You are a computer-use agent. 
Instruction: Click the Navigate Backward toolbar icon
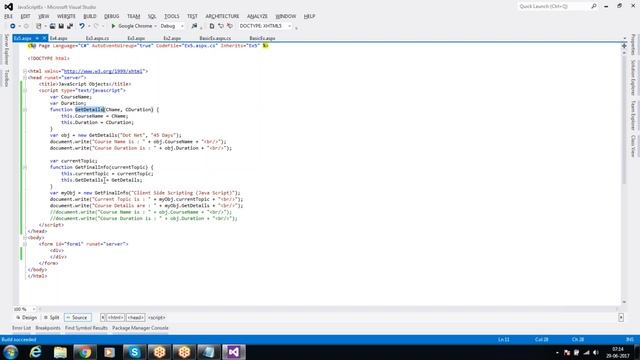tap(13, 26)
